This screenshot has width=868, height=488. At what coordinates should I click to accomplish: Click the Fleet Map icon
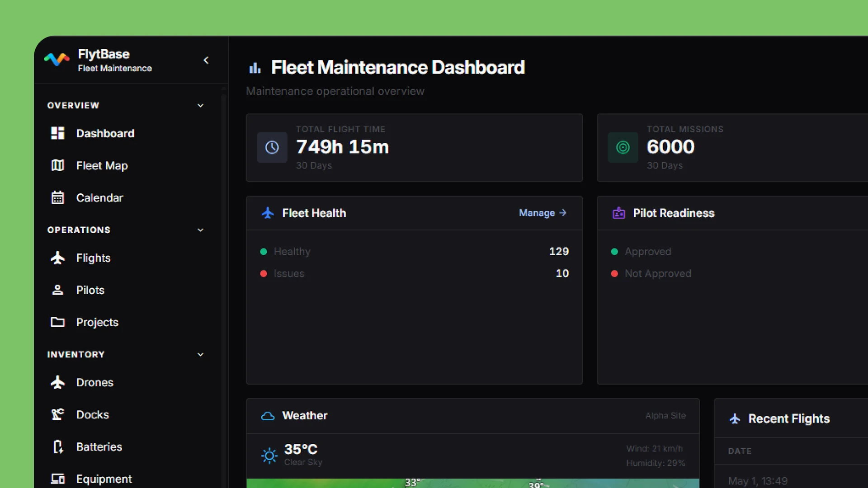tap(57, 165)
